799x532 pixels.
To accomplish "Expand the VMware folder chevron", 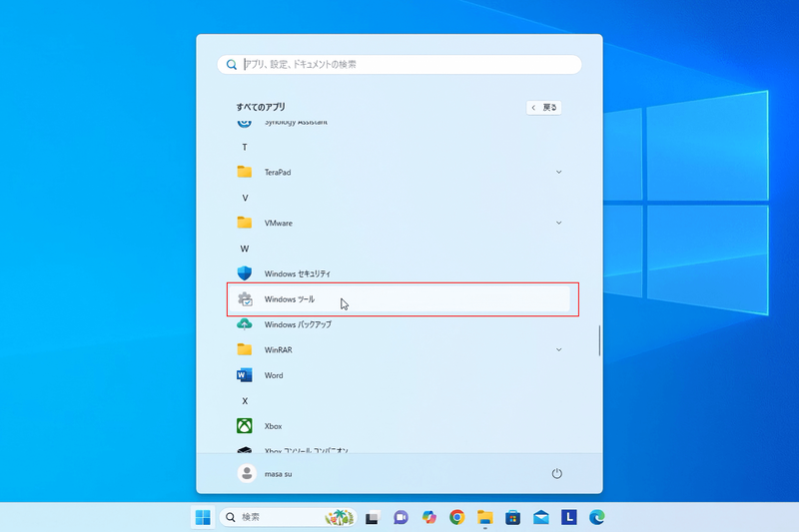I will tap(559, 223).
